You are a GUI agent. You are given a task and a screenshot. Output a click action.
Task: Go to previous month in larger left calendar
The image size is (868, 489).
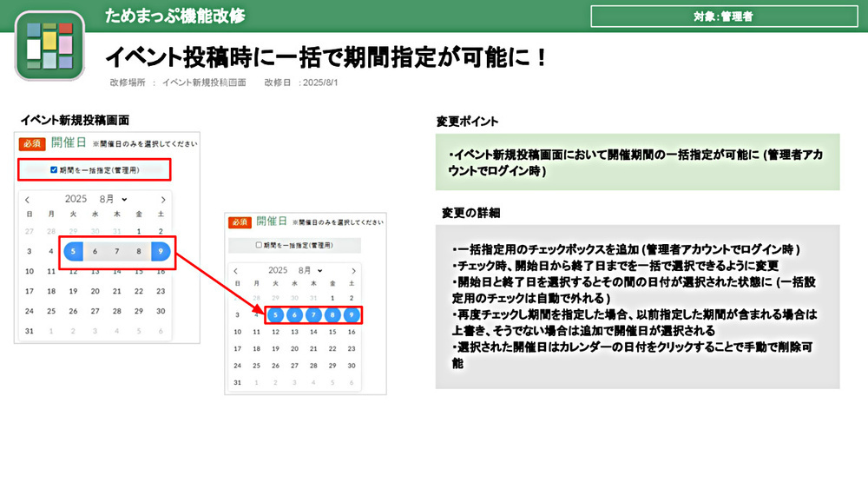click(x=27, y=200)
